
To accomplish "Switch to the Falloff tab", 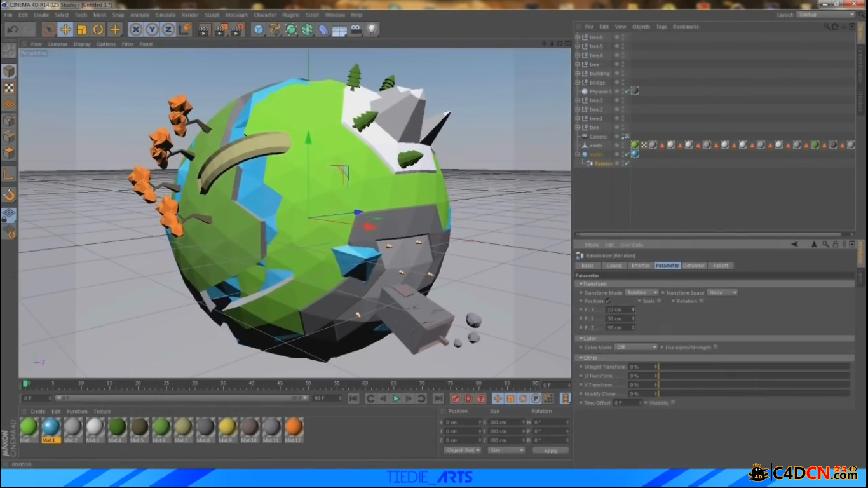I will click(x=721, y=266).
